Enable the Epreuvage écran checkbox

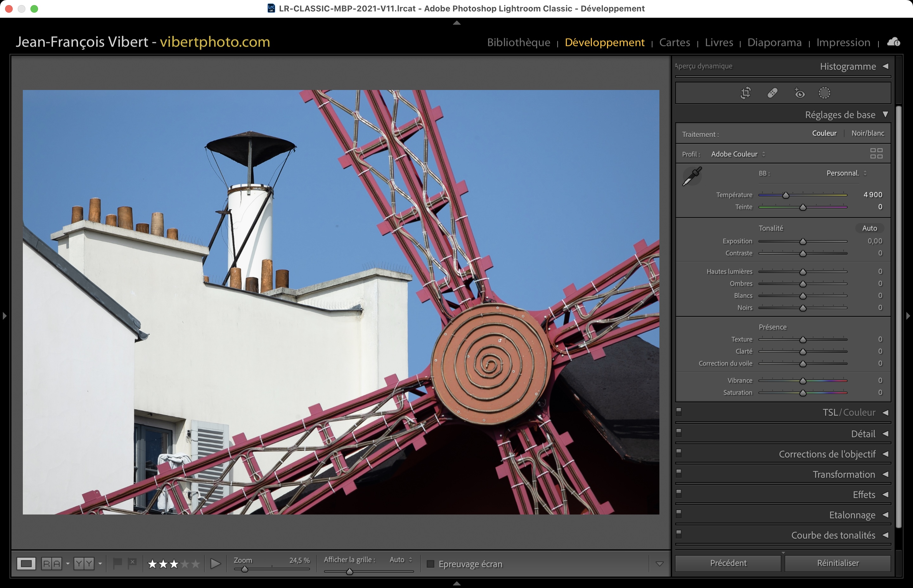[x=430, y=564]
